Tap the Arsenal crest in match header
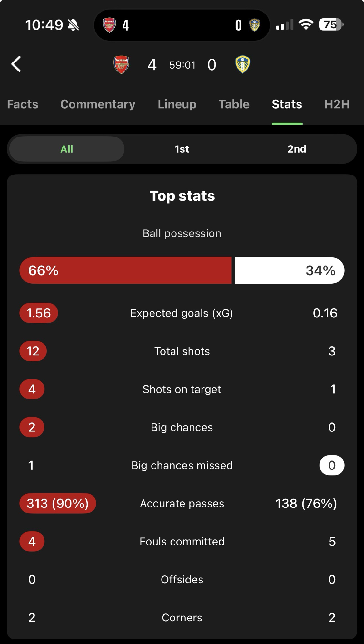The width and height of the screenshot is (364, 644). point(122,65)
